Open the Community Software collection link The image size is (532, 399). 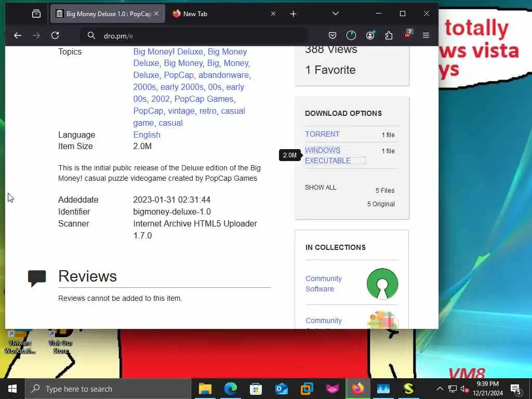point(323,284)
